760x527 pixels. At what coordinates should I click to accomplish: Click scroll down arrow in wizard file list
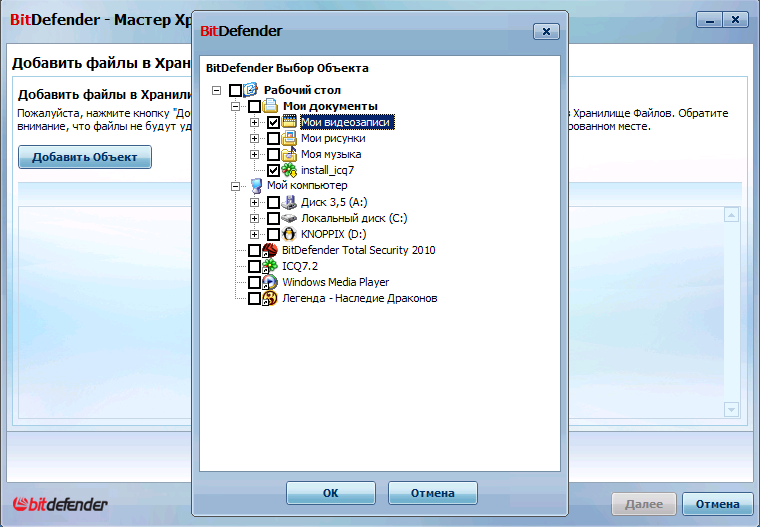point(731,409)
